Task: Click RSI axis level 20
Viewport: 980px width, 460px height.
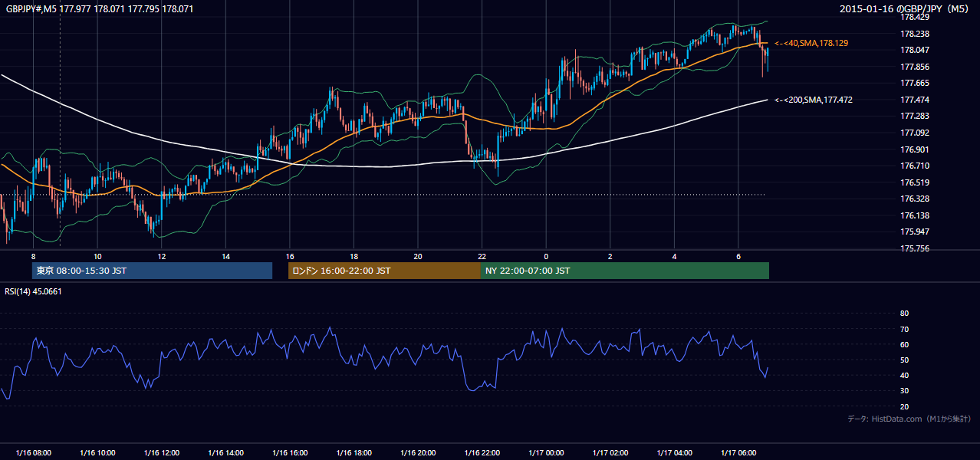Action: tap(904, 406)
